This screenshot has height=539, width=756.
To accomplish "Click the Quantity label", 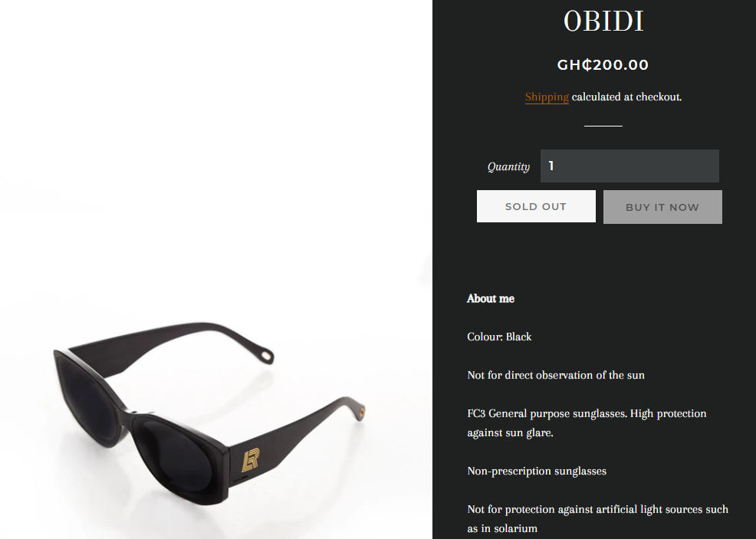I will (508, 167).
